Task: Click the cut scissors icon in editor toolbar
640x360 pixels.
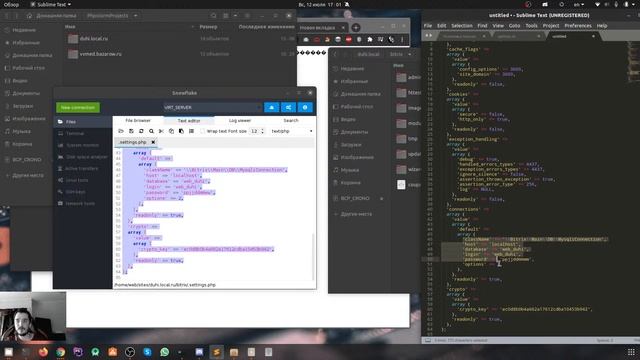Action: (x=161, y=131)
